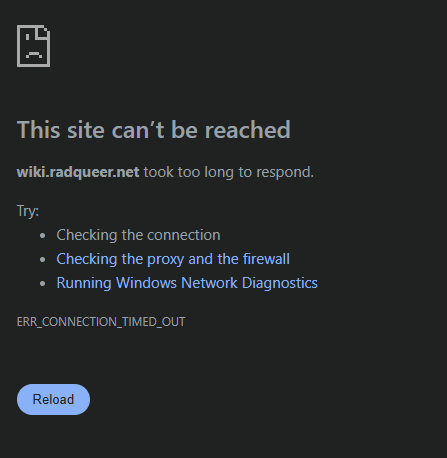Launch Running Windows Network Diagnostics
Screen dimensions: 447x458
187,283
